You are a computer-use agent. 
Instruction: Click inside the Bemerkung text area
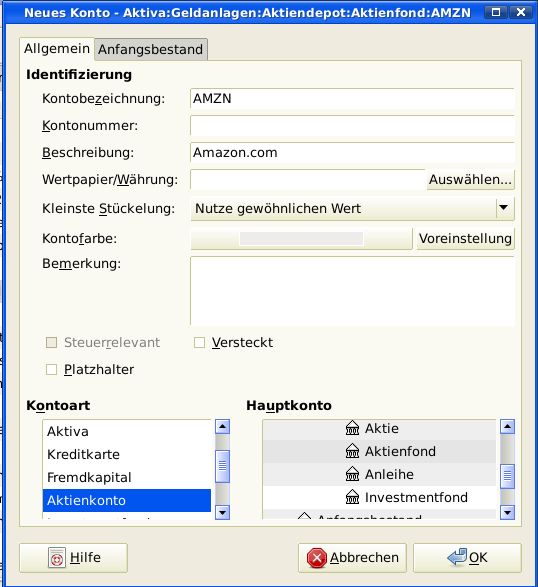(x=352, y=291)
